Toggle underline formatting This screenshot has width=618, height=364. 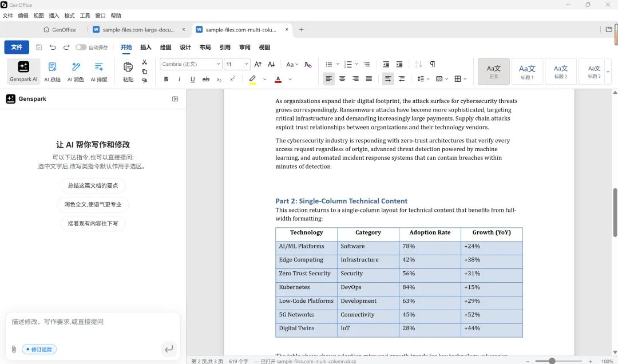click(x=192, y=80)
